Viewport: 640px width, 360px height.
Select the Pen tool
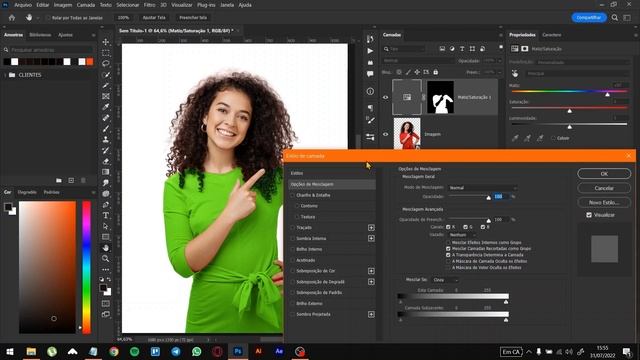pos(106,204)
